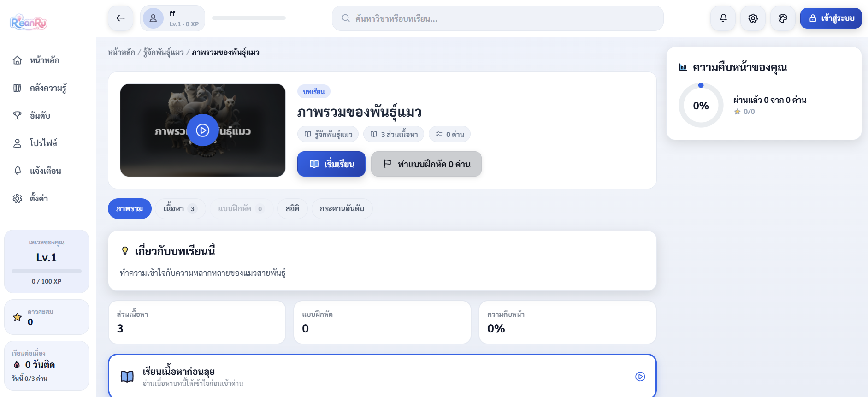868x397 pixels.
Task: Click the ดาวสะสม star icon
Action: [x=18, y=317]
